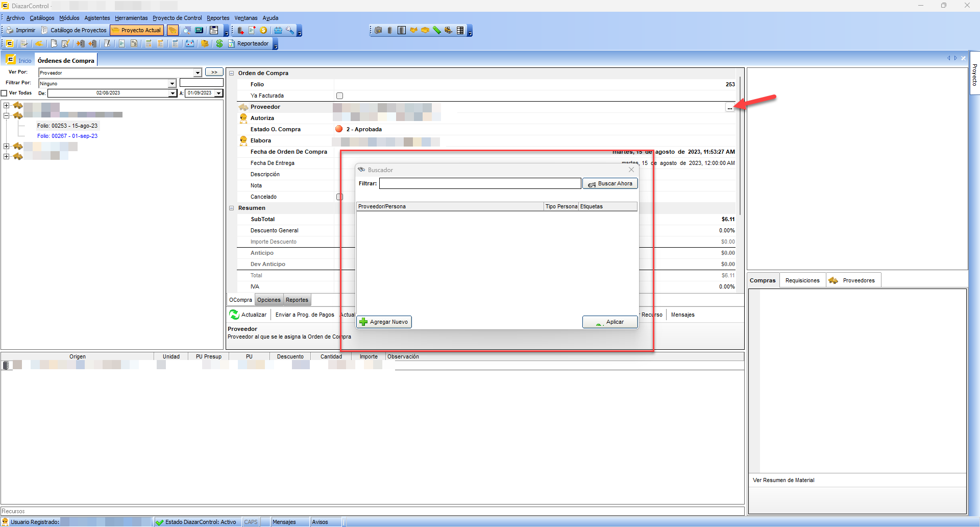Click the Buscar Ahora button
This screenshot has width=980, height=527.
(610, 184)
